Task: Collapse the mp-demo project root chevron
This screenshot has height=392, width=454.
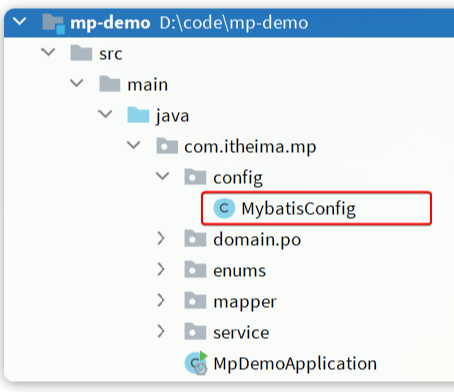Action: pos(19,22)
